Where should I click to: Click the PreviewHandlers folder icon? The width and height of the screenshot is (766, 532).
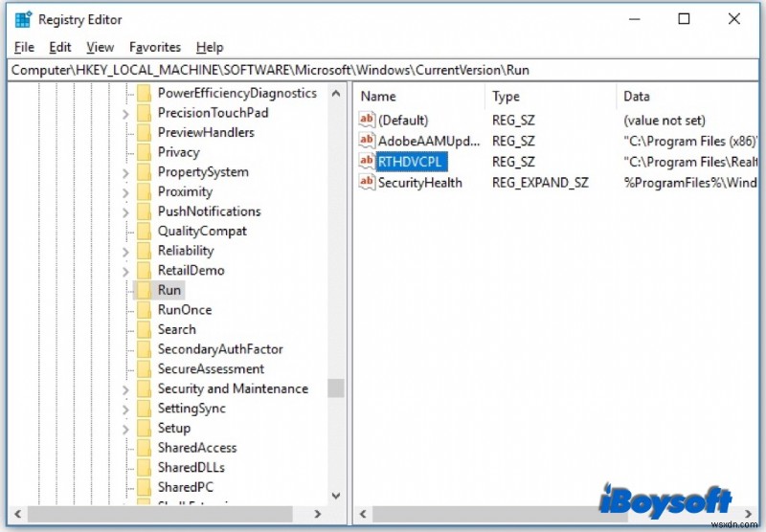(145, 133)
